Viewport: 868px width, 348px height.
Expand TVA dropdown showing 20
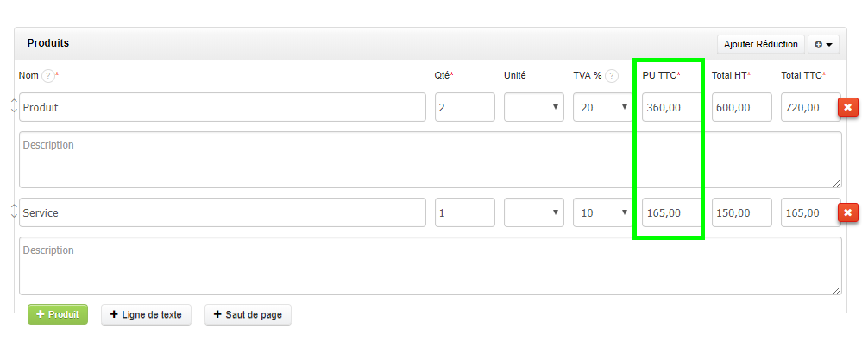[603, 107]
